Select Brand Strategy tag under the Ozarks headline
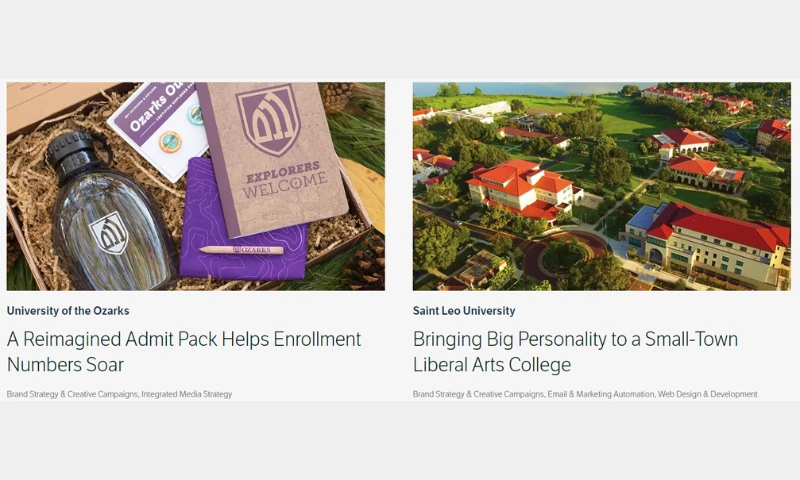Image resolution: width=800 pixels, height=480 pixels. (72, 394)
